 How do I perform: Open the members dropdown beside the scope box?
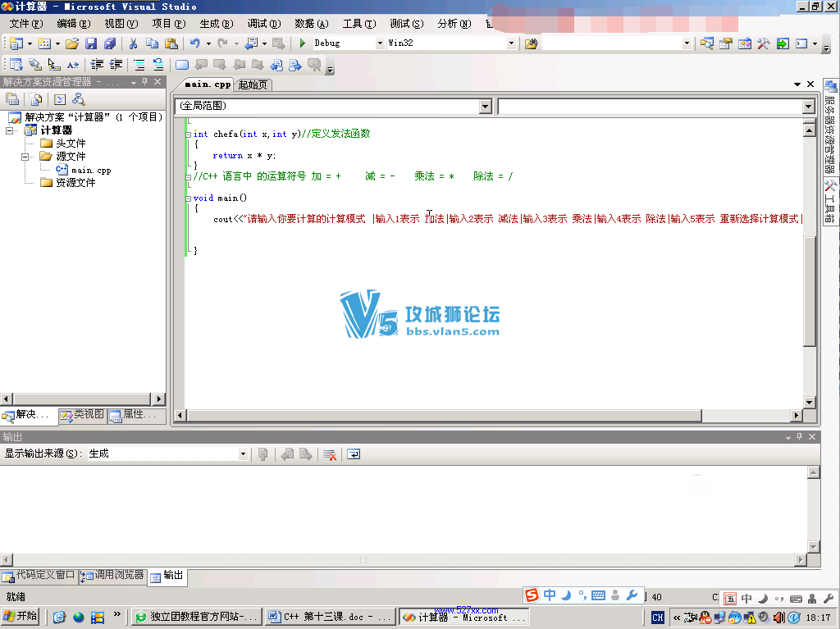click(x=808, y=107)
